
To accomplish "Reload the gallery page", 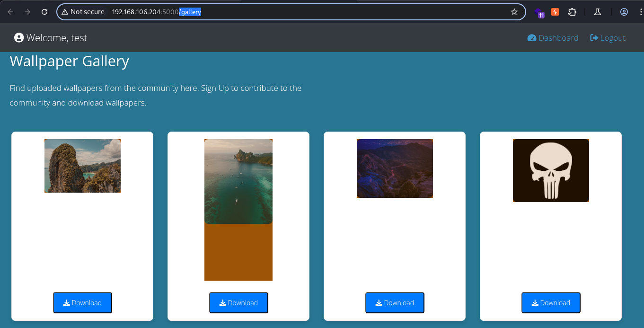I will [x=44, y=12].
